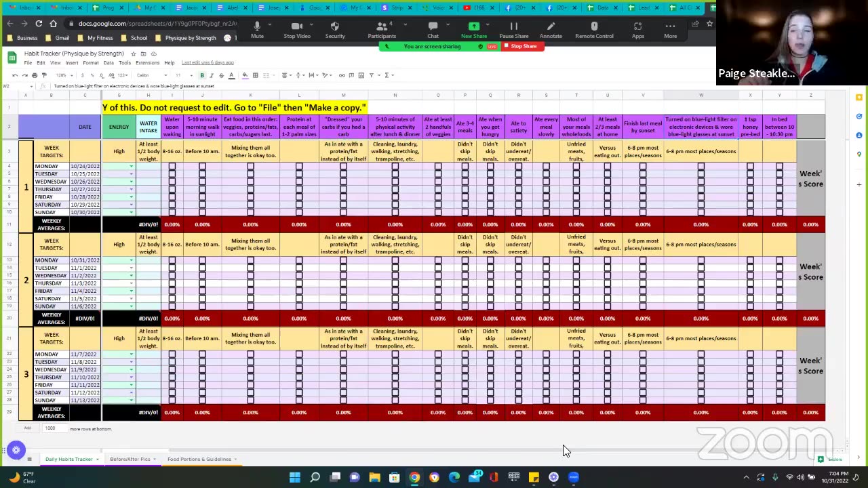Click the red Stop Share button
Viewport: 868px width, 488px height.
(523, 46)
